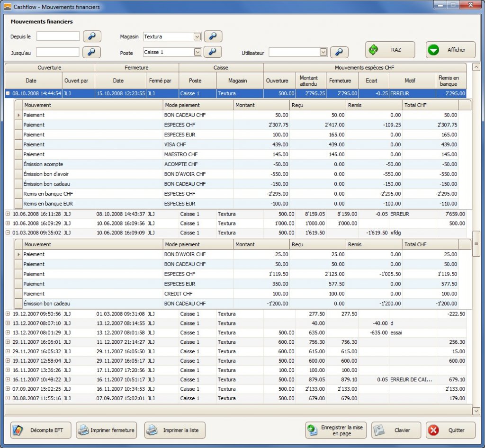Print the closure with Imprimer fermeture

[x=107, y=430]
